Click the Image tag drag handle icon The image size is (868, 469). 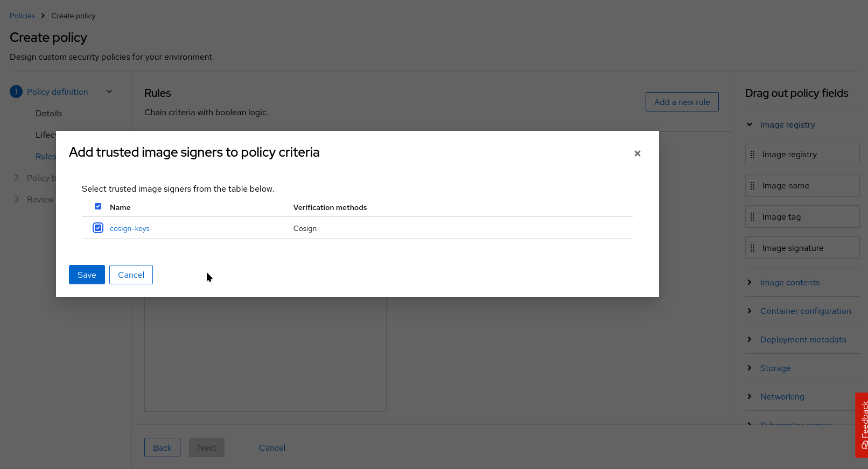click(752, 217)
